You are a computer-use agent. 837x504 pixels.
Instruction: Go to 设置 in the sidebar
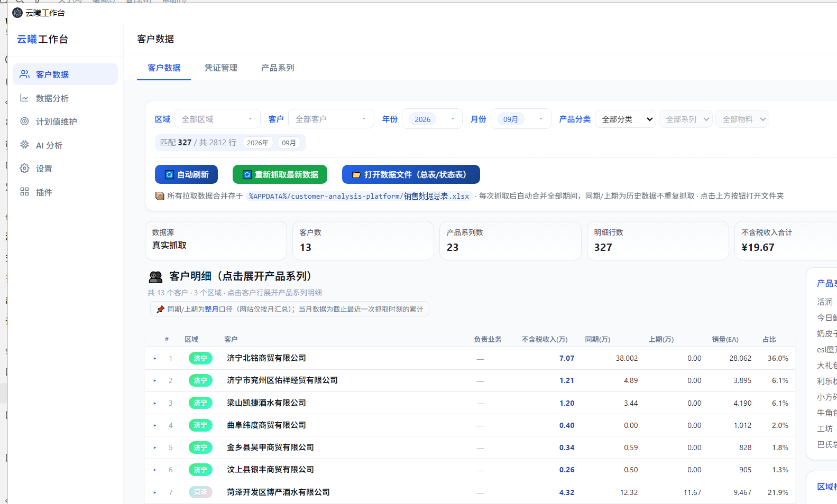click(65, 169)
